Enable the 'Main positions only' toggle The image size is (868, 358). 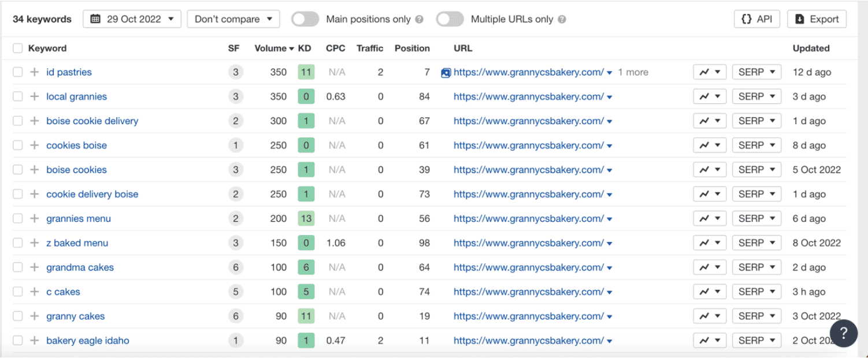(305, 19)
